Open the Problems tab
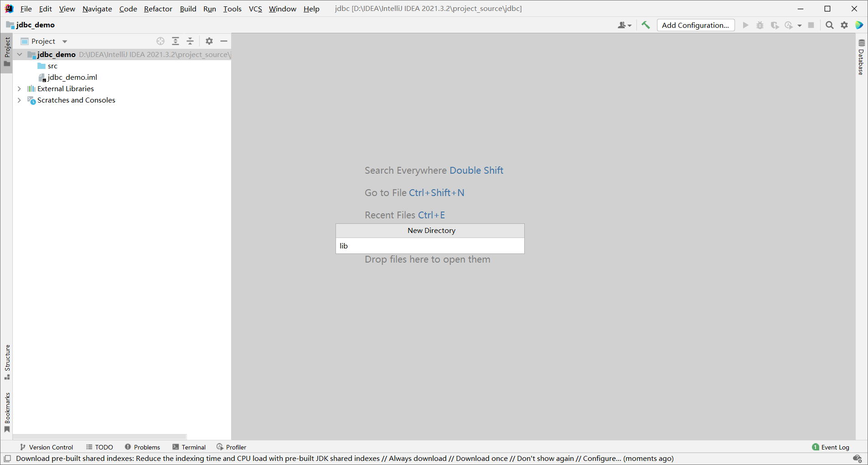The image size is (868, 465). pyautogui.click(x=143, y=447)
